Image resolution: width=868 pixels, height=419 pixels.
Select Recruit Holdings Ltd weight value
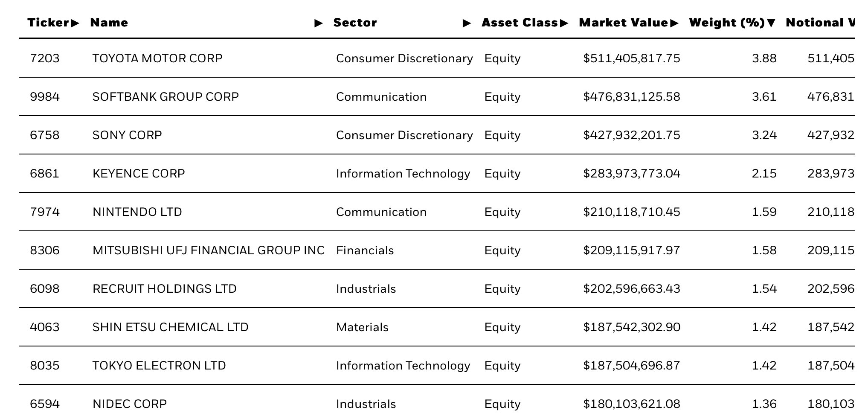point(764,289)
